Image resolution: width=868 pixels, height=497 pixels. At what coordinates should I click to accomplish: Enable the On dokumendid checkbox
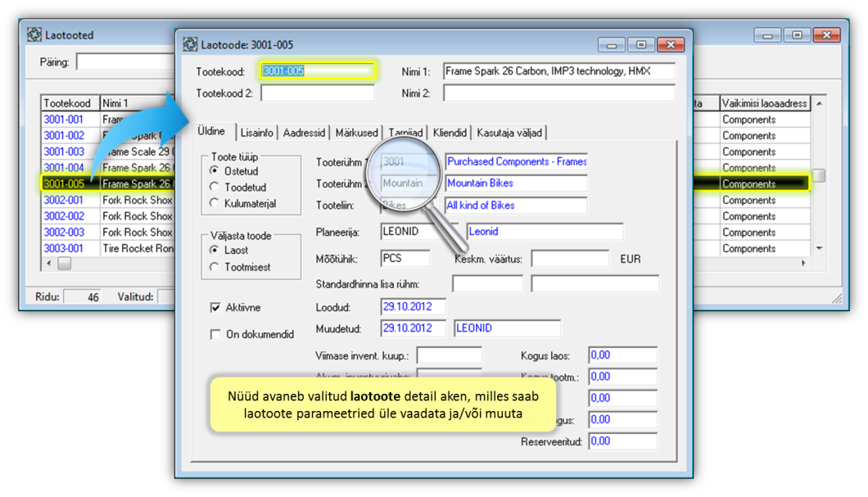tap(215, 334)
